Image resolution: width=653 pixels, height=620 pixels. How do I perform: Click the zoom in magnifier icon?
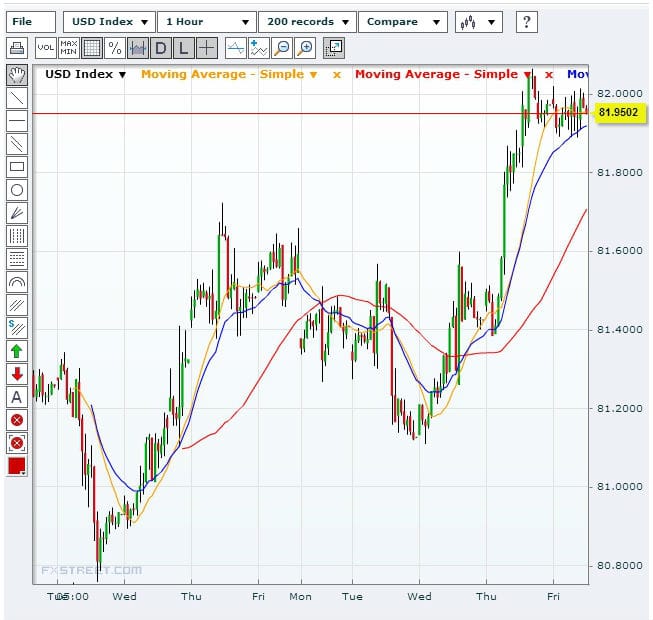click(305, 48)
